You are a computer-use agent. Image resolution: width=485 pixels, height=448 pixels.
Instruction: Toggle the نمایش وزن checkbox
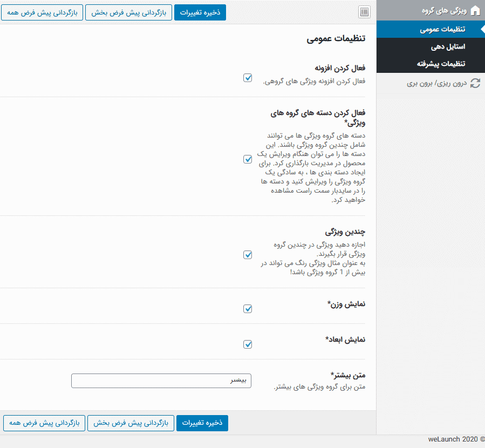coord(248,309)
